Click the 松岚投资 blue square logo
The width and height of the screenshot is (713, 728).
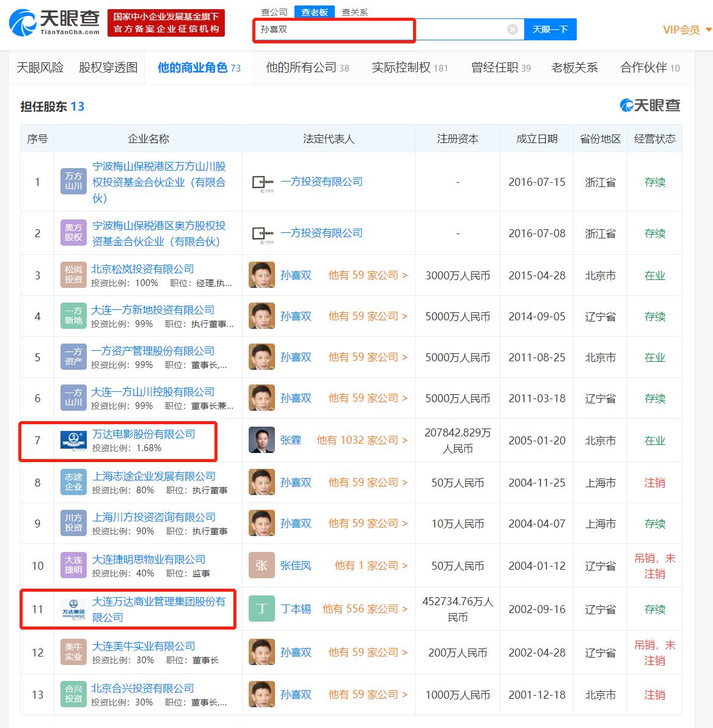click(73, 275)
